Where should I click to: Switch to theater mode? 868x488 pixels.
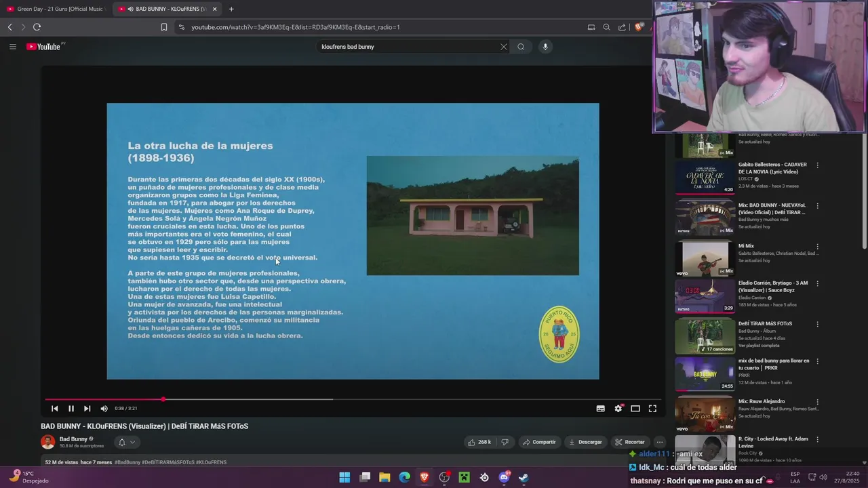(635, 409)
